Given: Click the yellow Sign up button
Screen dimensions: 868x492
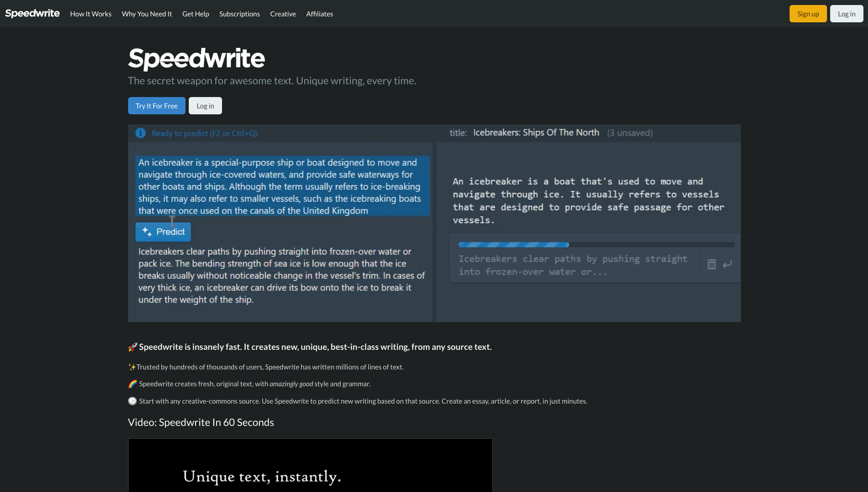Looking at the screenshot, I should [808, 13].
